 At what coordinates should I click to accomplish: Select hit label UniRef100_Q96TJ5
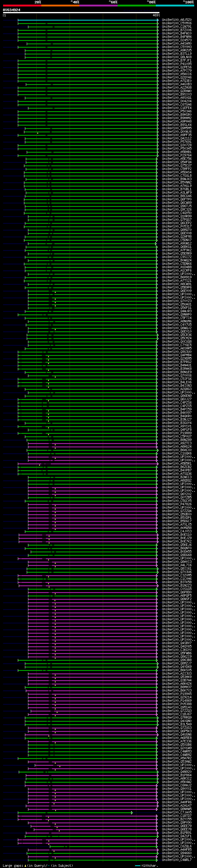[176, 206]
